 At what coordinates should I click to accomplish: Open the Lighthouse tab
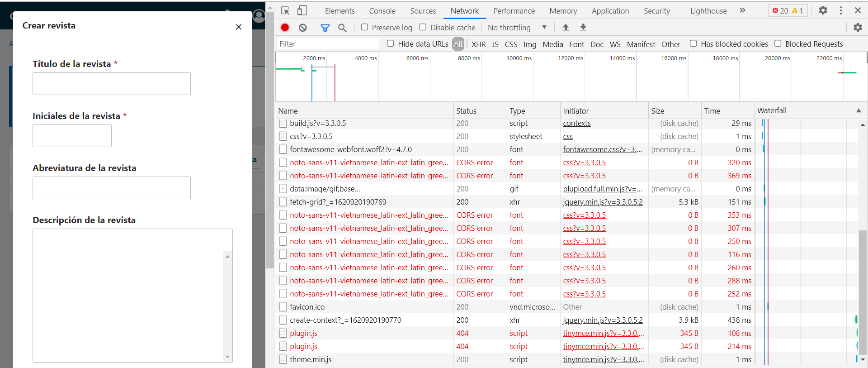708,11
